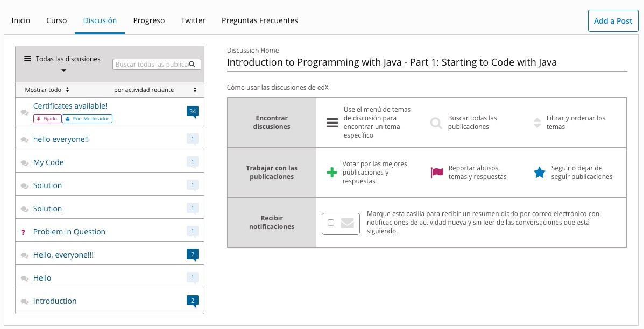
Task: Switch to the Progreso tab
Action: coord(149,20)
